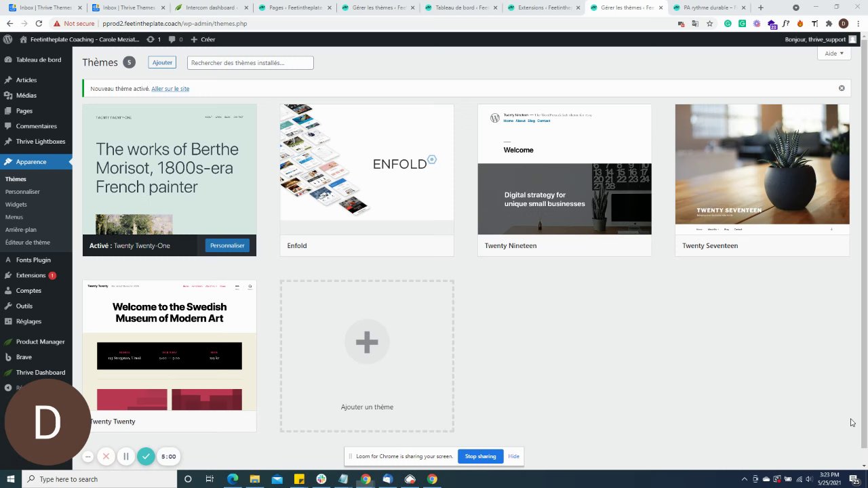Open the Widgets submenu item
Image resolution: width=868 pixels, height=488 pixels.
point(16,205)
